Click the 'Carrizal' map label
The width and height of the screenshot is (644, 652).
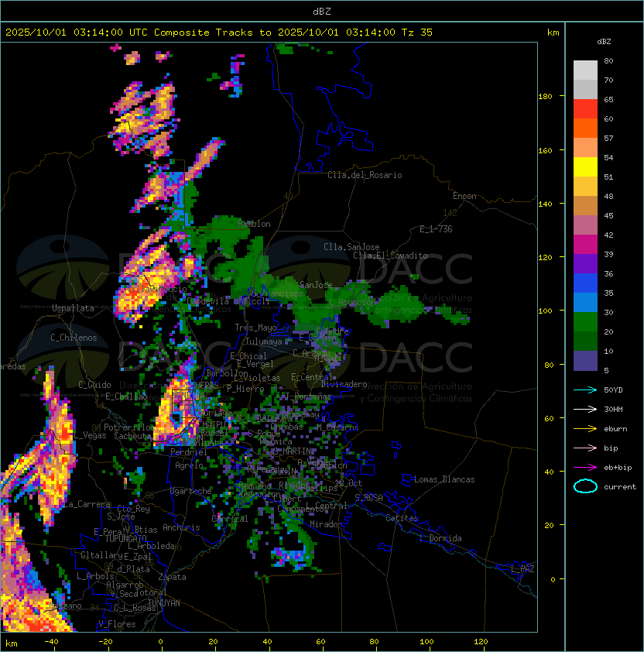click(230, 519)
